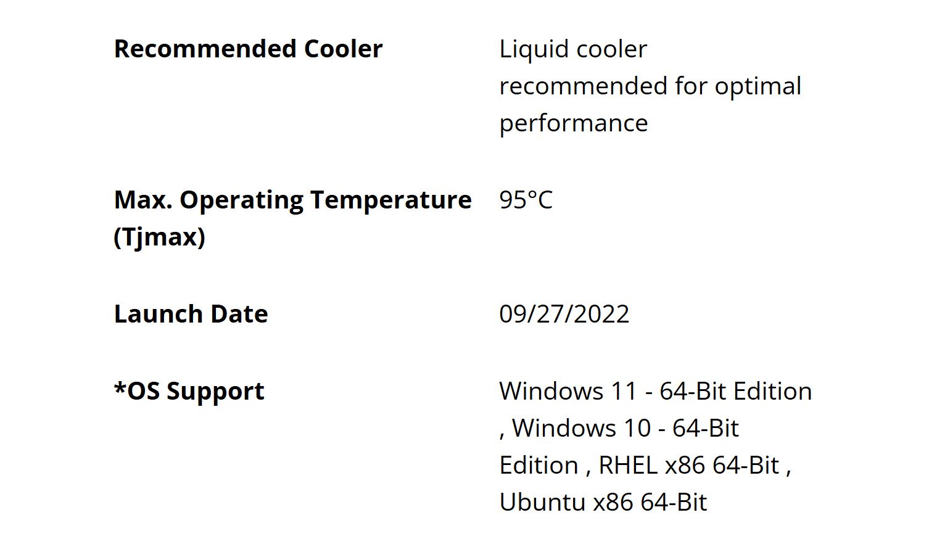The height and width of the screenshot is (560, 929).
Task: Click the word "Edition" beside RHEL
Action: point(538,465)
